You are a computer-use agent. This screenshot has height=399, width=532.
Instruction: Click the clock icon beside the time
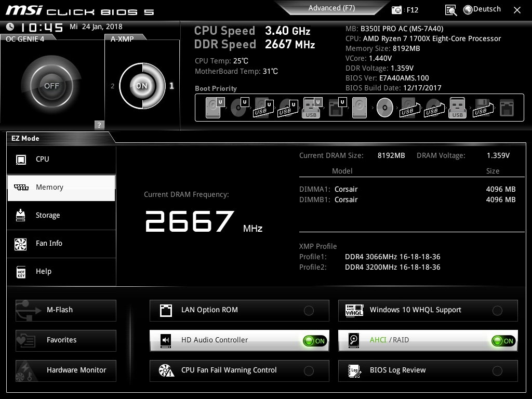click(x=10, y=26)
